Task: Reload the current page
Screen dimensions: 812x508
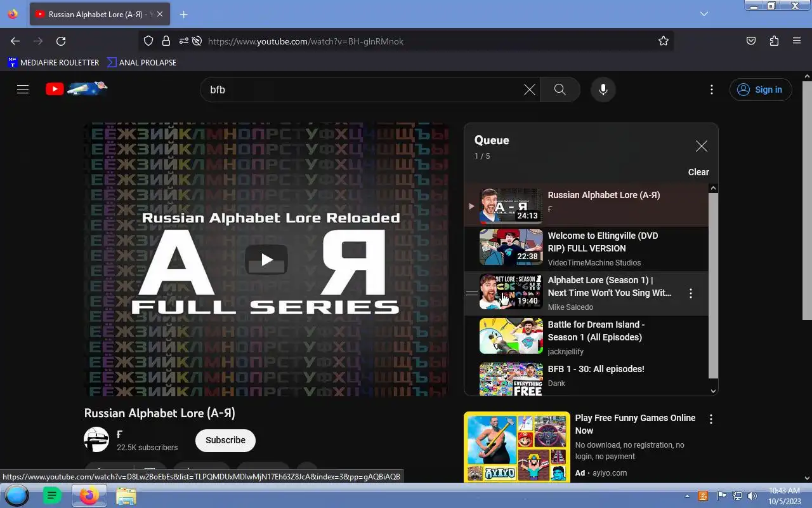Action: click(61, 41)
